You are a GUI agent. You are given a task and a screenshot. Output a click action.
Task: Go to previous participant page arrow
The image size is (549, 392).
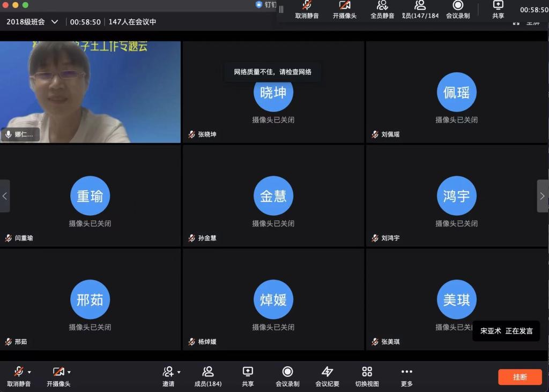5,196
